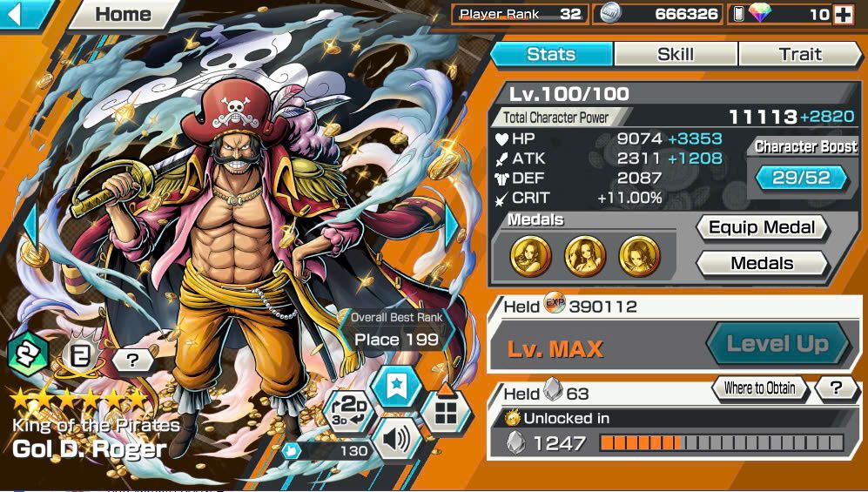
Task: Click the back arrow icon
Action: pyautogui.click(x=17, y=14)
